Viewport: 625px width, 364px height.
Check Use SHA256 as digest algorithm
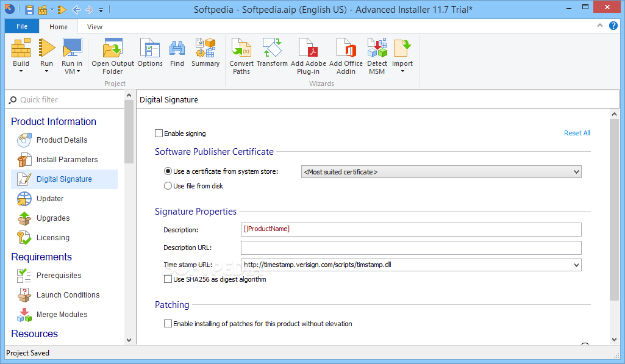coord(168,279)
